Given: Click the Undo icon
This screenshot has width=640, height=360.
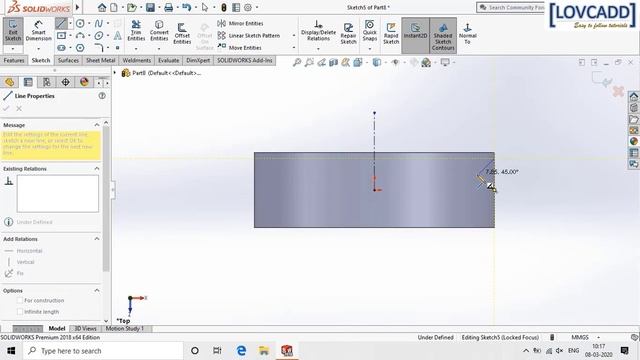Looking at the screenshot, I should point(186,7).
